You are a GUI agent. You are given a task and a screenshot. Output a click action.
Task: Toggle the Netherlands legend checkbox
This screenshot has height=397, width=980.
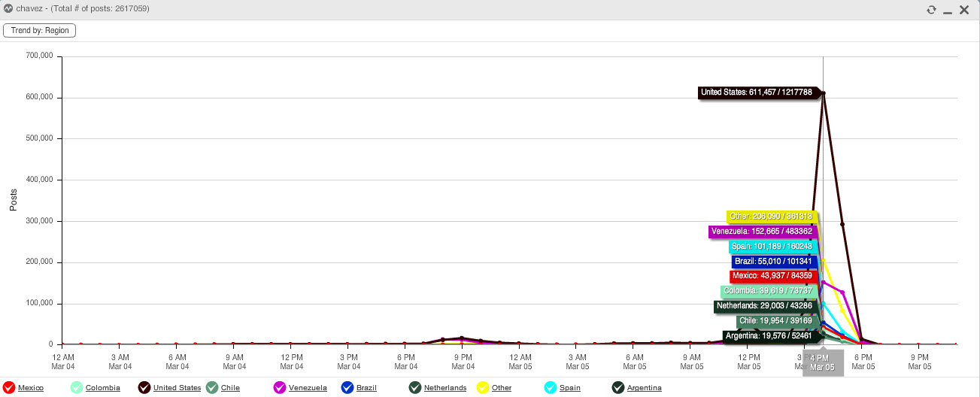[x=415, y=388]
